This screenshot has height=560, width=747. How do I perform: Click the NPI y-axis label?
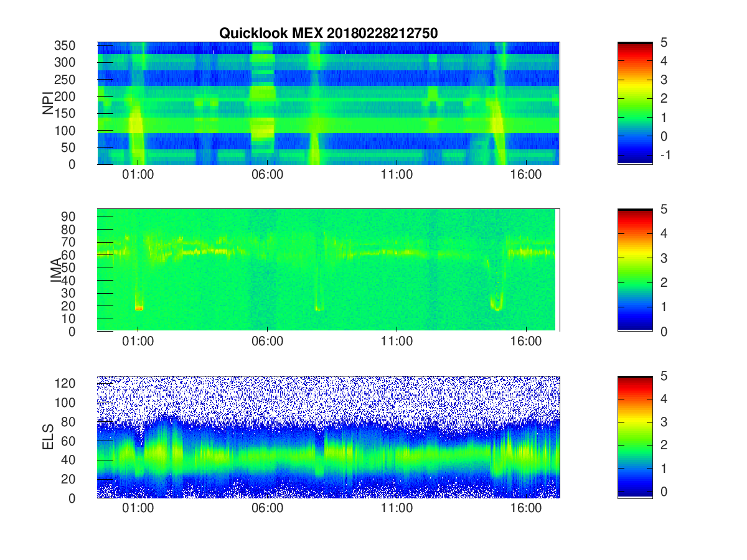[x=49, y=103]
